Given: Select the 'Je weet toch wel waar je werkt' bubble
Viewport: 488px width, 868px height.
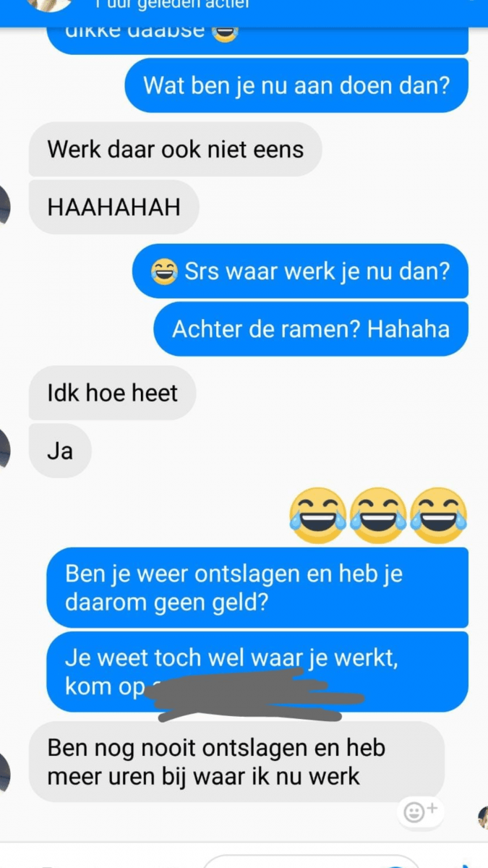Looking at the screenshot, I should (x=257, y=671).
